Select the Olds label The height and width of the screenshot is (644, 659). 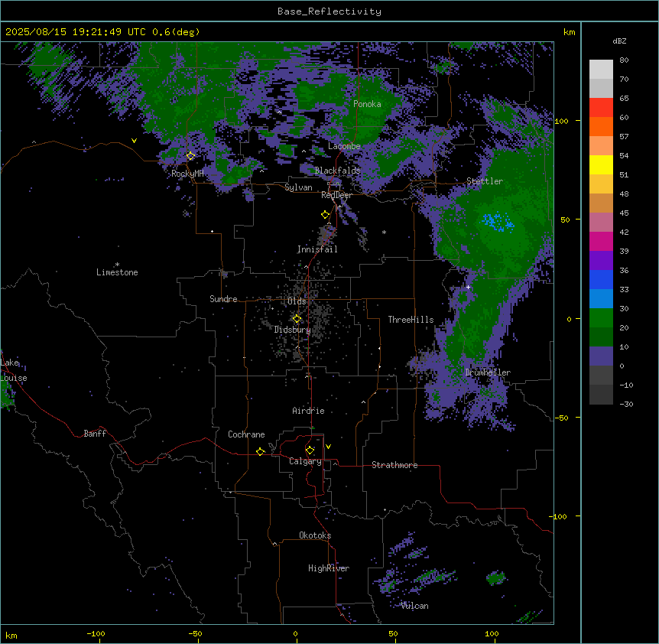coord(297,301)
